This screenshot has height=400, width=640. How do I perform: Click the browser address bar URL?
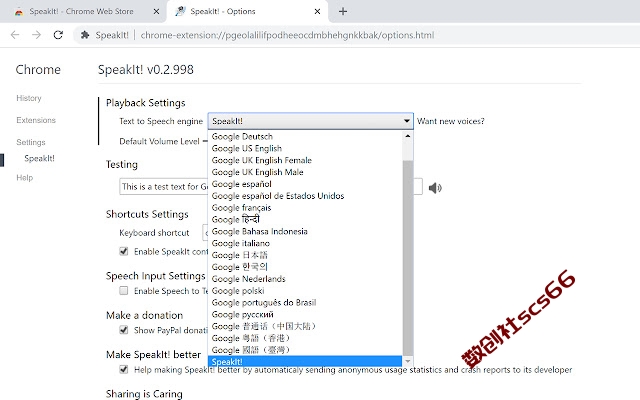(x=287, y=35)
